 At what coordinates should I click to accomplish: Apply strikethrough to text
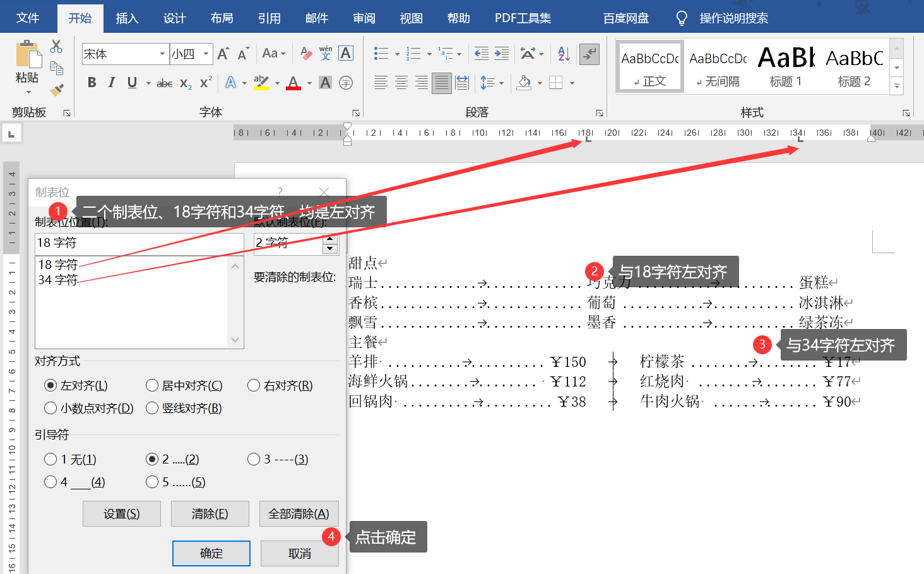coord(163,83)
